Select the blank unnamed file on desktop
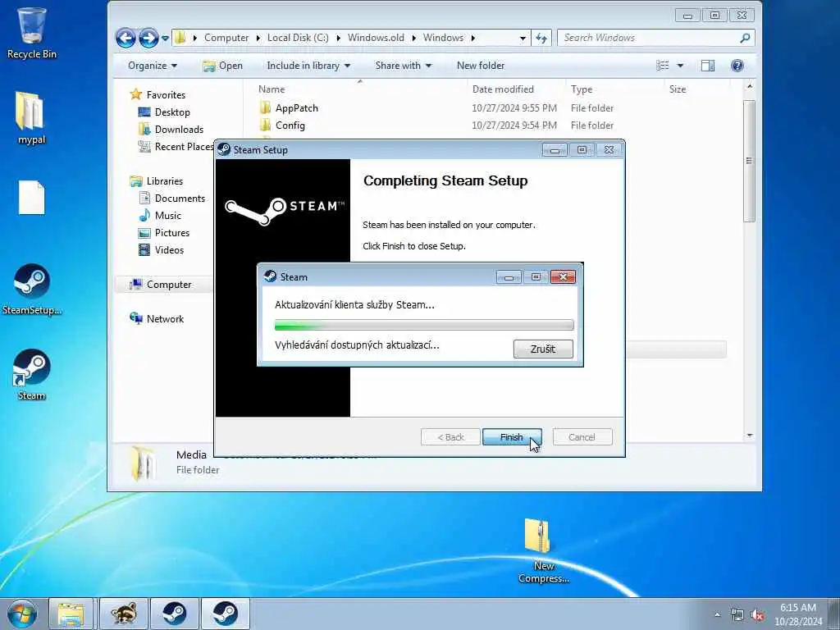 pos(32,198)
